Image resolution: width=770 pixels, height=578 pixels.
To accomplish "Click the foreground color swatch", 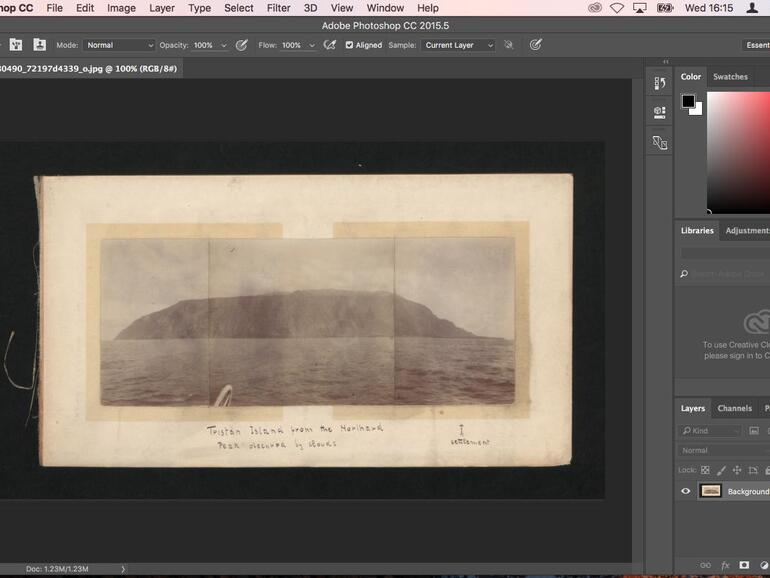I will [x=688, y=101].
